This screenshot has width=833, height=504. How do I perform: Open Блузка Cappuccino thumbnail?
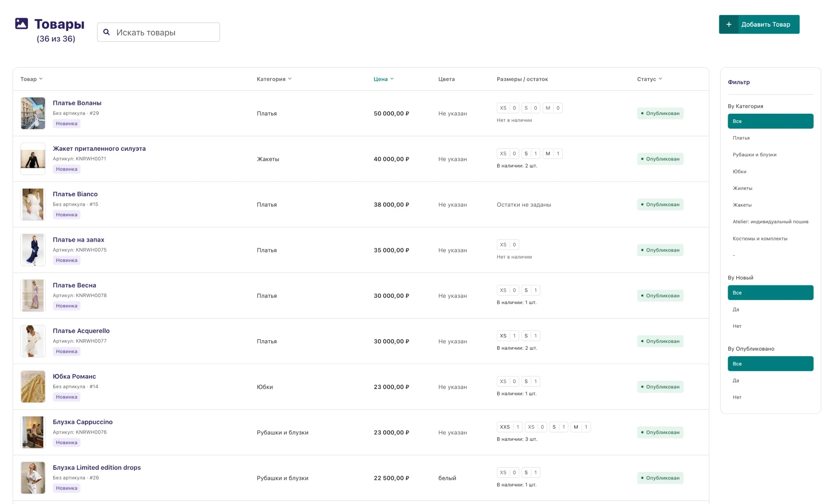pos(33,432)
